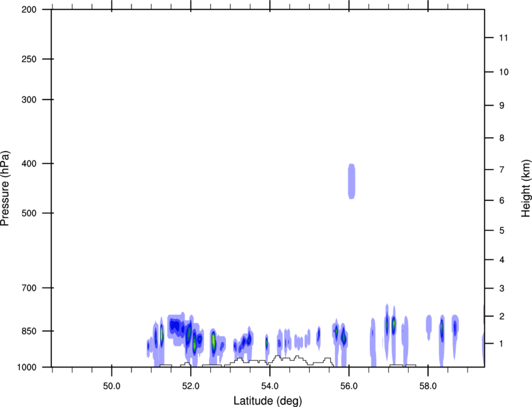This screenshot has height=407, width=532.
Task: Click the 300 pressure tick label
Action: [x=29, y=100]
